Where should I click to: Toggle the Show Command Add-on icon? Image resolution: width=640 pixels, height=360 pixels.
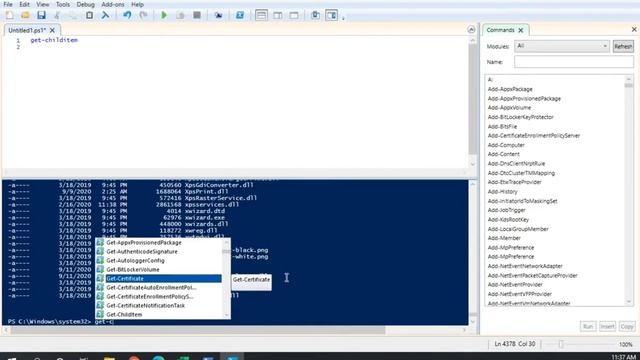pos(331,16)
